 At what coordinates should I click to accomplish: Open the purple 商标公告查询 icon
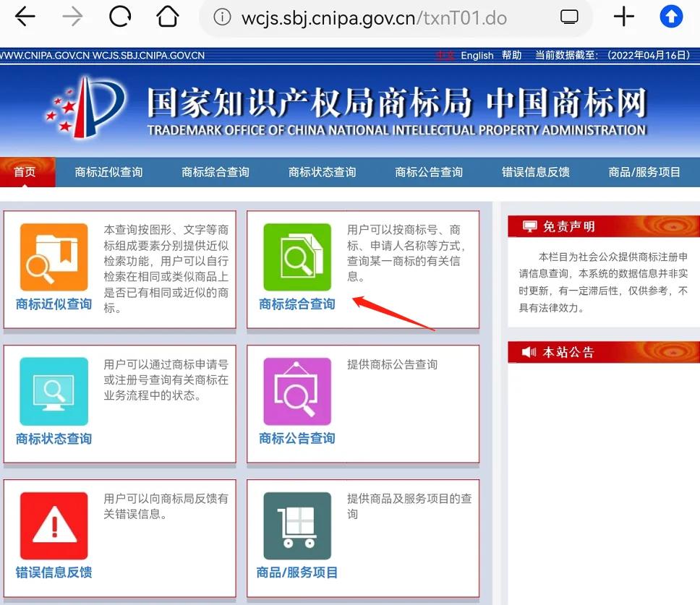(297, 391)
